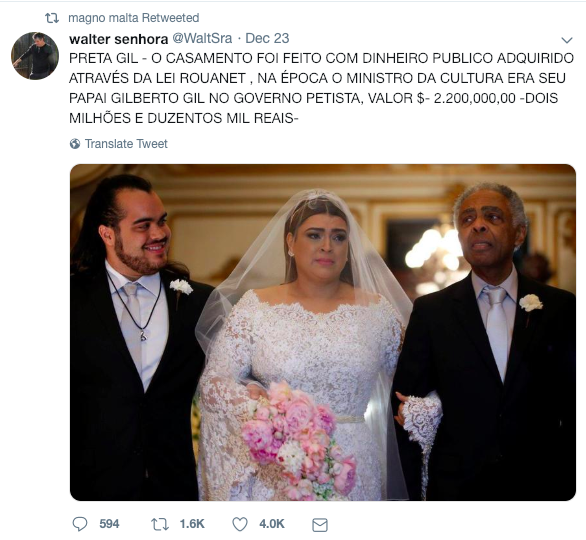Click the pink bouquet in the photo
Image resolution: width=586 pixels, height=540 pixels.
(x=299, y=439)
